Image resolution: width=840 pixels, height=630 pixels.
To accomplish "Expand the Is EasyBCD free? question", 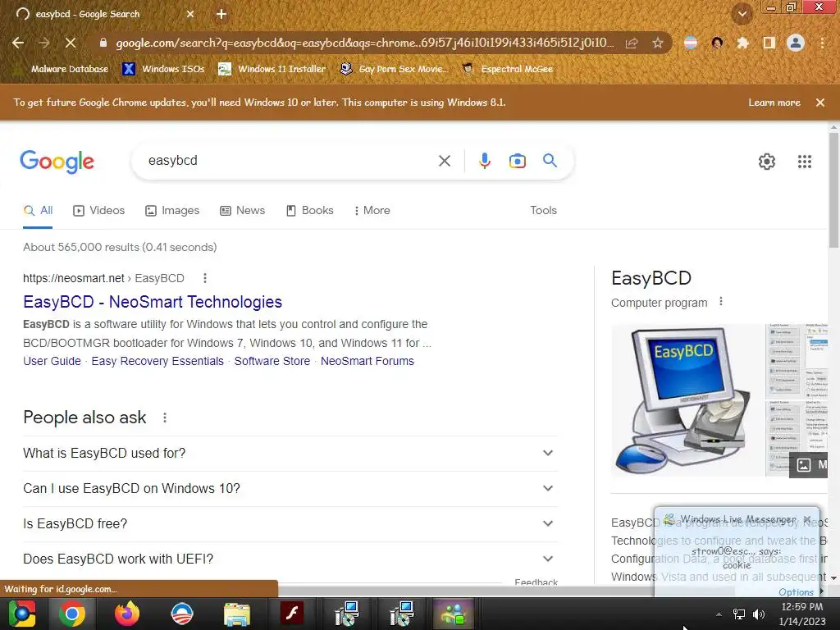I will [290, 524].
